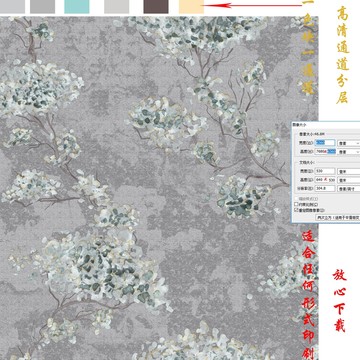360x360 pixels.
Task: Select the dark brown color swatch
Action: (x=156, y=6)
